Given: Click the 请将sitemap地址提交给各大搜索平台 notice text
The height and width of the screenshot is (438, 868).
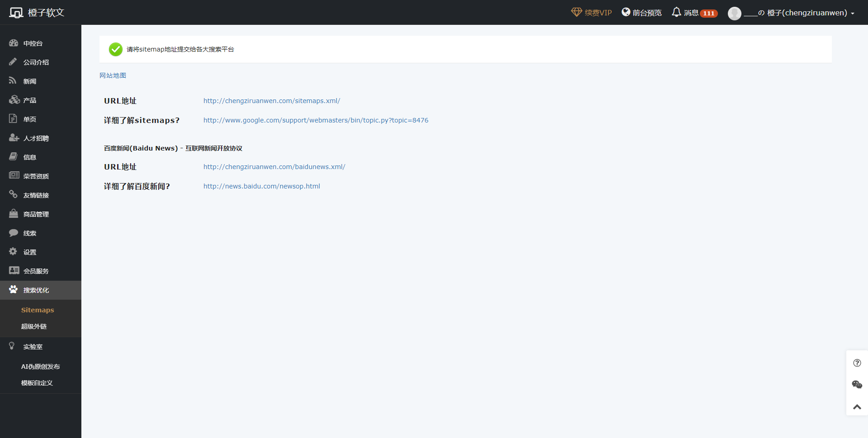Looking at the screenshot, I should pyautogui.click(x=180, y=49).
